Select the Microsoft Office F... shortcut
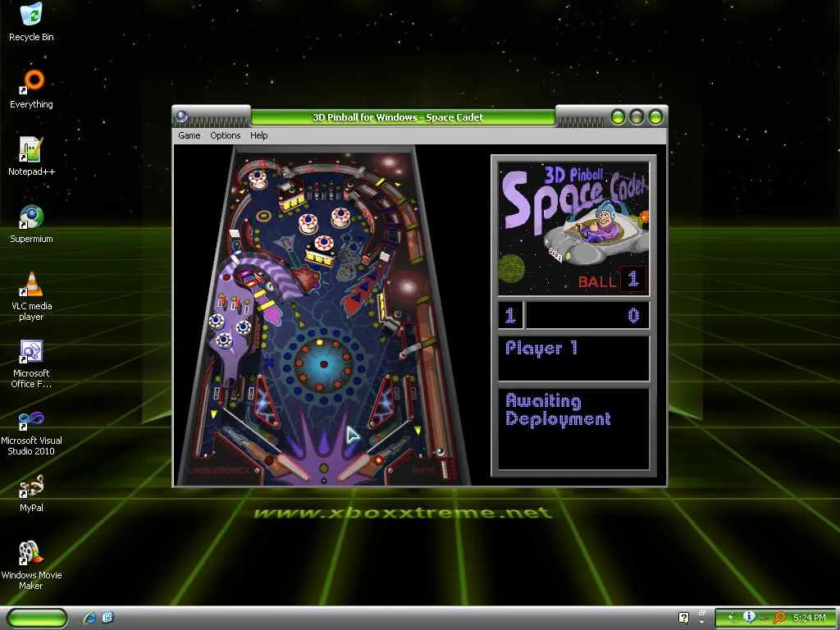This screenshot has height=630, width=840. [31, 363]
